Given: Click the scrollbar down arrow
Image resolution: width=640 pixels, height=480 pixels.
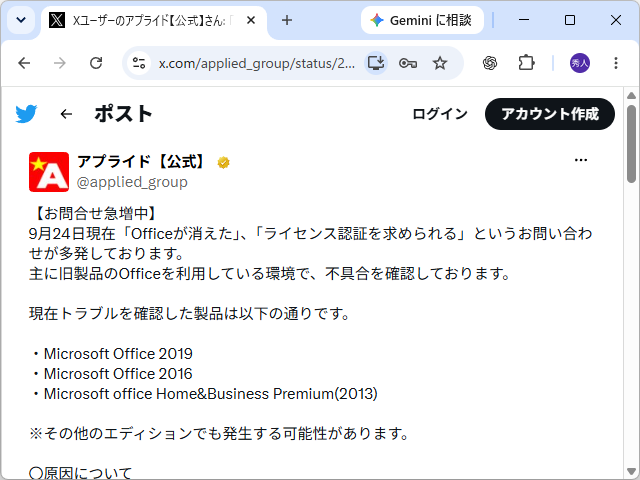Looking at the screenshot, I should [631, 471].
